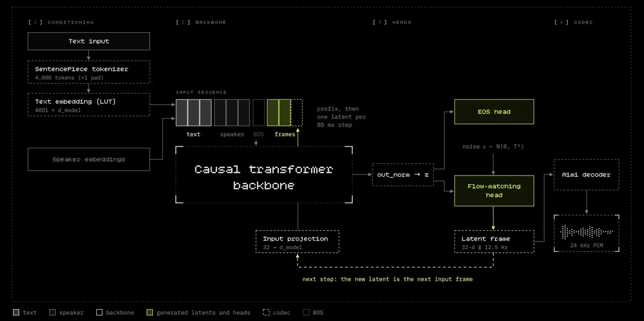Click the backbone legend square
This screenshot has height=321, width=644.
(x=99, y=312)
